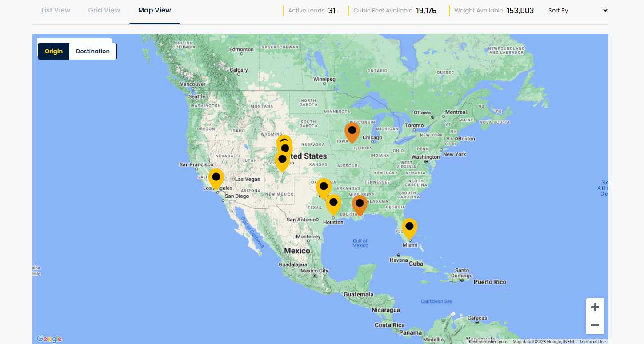Open the Sort By dropdown
Viewport: 644px width, 344px height.
click(578, 11)
